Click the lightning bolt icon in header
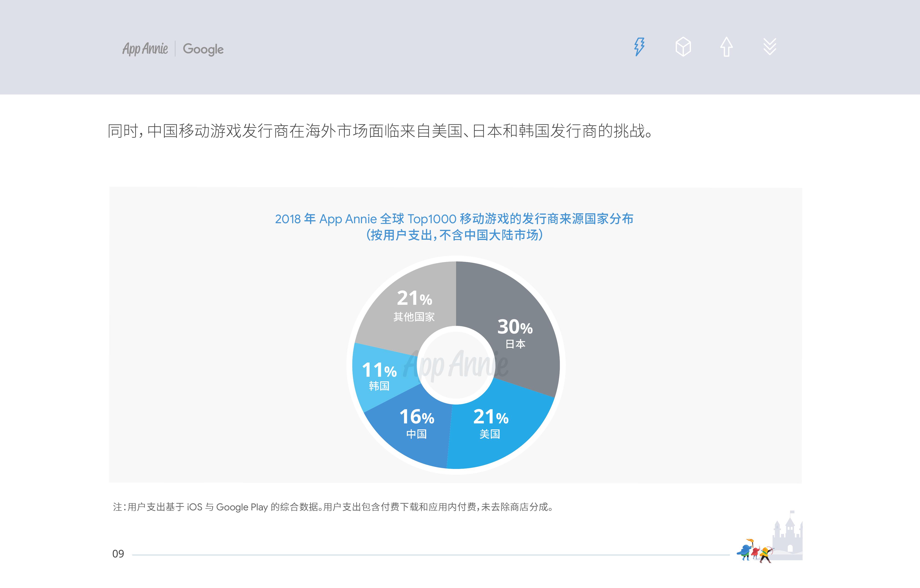920x588 pixels. [639, 47]
